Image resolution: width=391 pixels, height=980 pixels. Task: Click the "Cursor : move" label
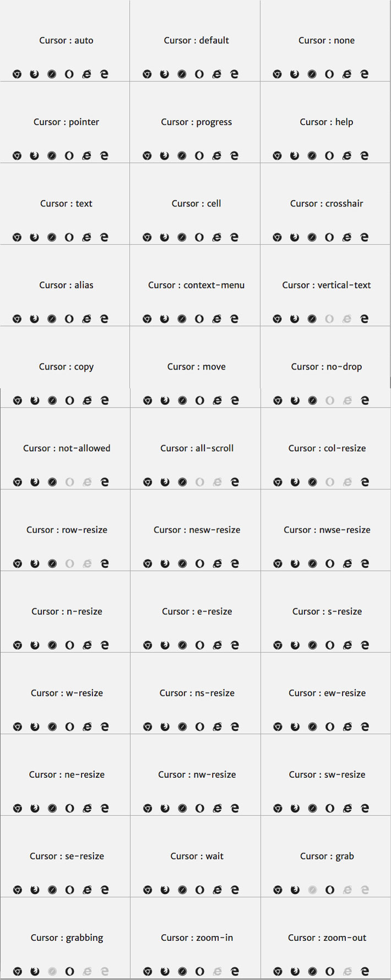click(197, 367)
